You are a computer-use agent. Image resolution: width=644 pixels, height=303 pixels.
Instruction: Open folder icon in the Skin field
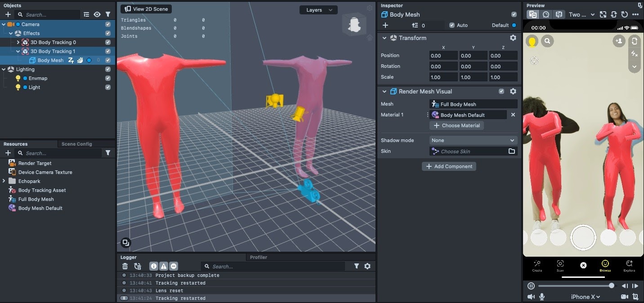coord(511,151)
